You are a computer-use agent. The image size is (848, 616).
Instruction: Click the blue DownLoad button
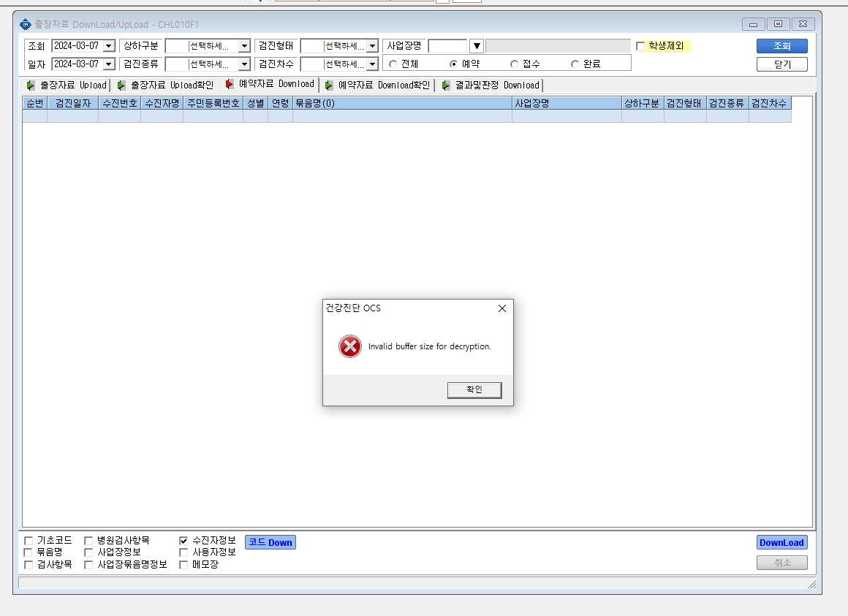click(782, 542)
